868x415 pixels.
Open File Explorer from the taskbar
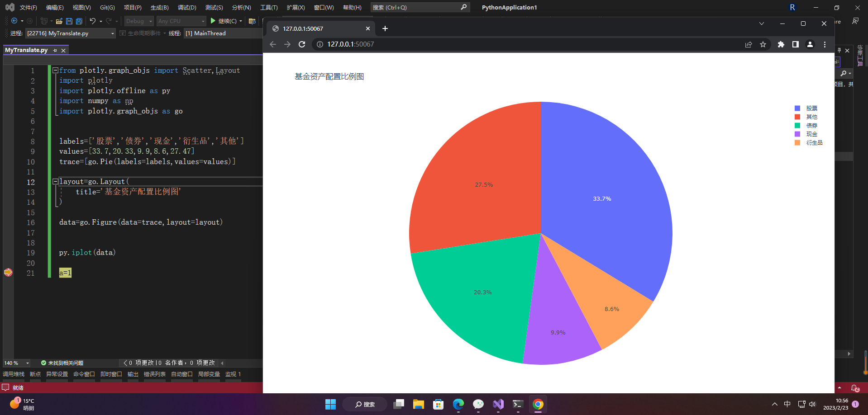point(418,404)
